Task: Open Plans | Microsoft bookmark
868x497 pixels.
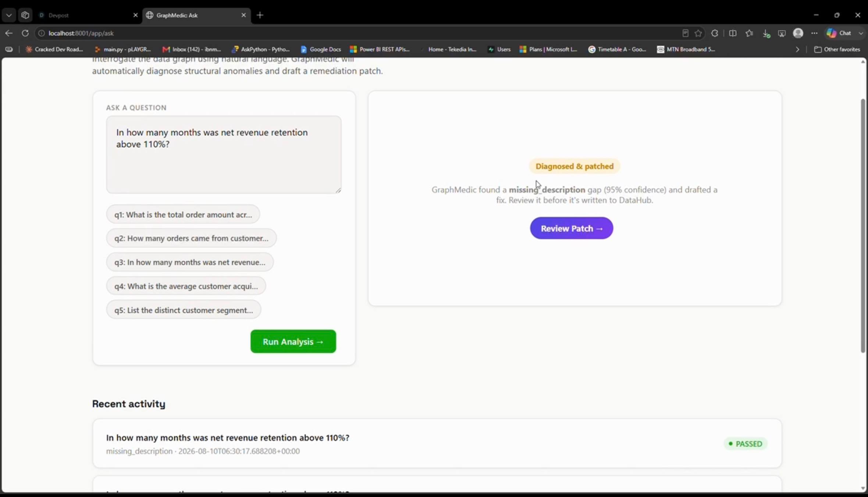Action: coord(549,49)
